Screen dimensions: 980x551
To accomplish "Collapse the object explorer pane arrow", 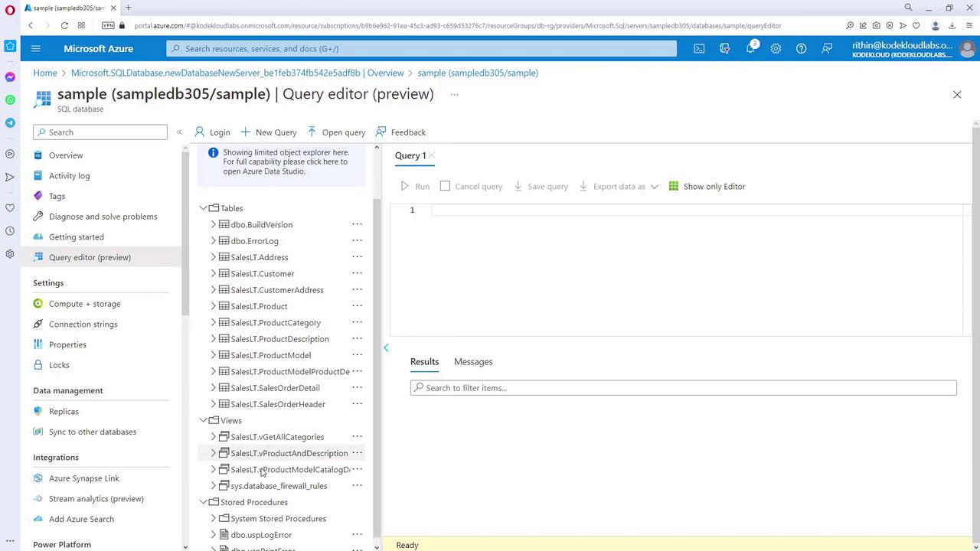I will click(x=386, y=347).
